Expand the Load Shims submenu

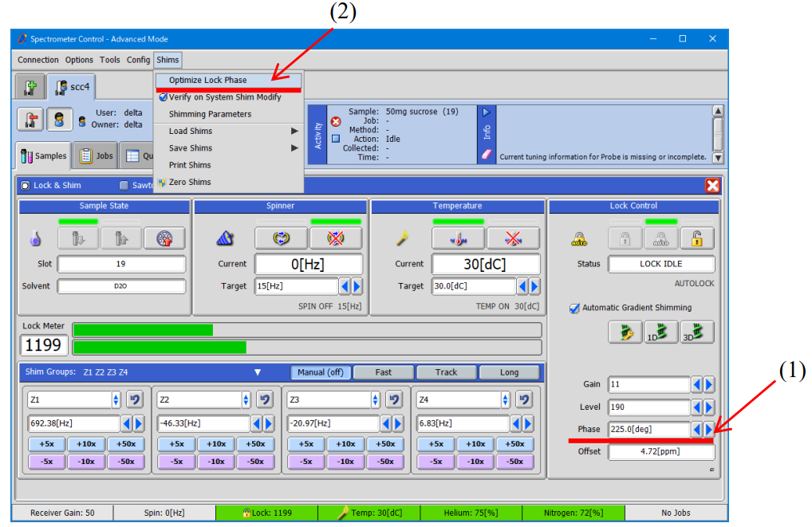(294, 131)
